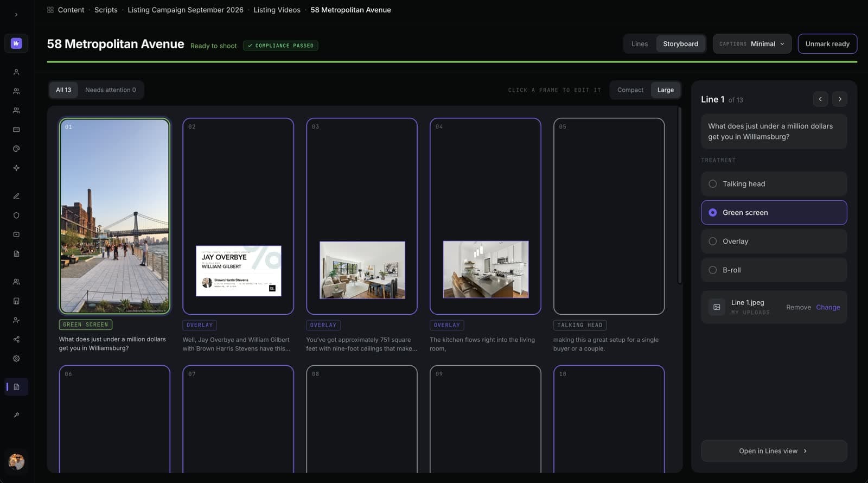Click the grid icon beside Content breadcrumb

click(50, 10)
